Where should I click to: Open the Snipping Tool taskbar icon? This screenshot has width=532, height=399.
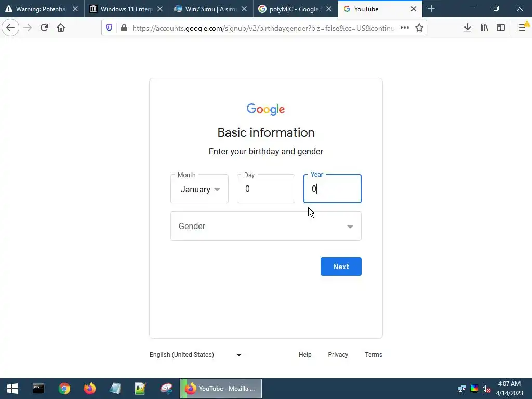coord(166,389)
